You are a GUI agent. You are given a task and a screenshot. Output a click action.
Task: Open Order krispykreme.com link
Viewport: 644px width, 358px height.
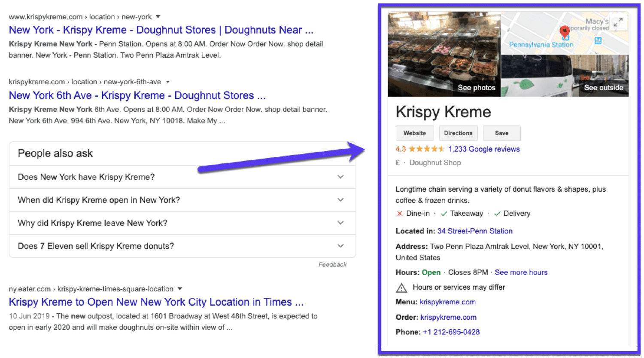pos(449,318)
